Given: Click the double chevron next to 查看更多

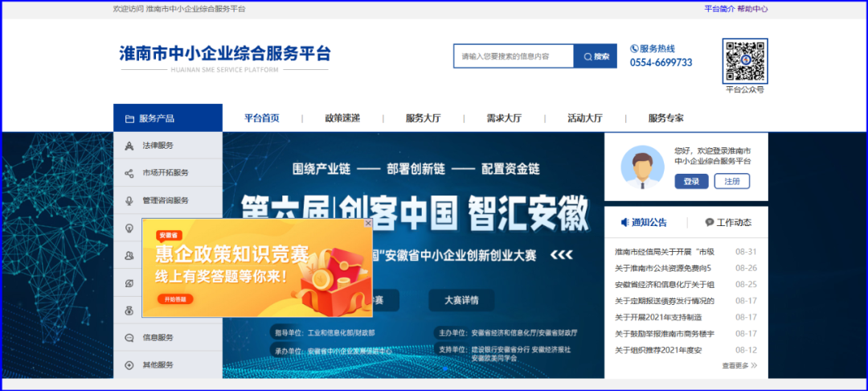Looking at the screenshot, I should (x=754, y=365).
